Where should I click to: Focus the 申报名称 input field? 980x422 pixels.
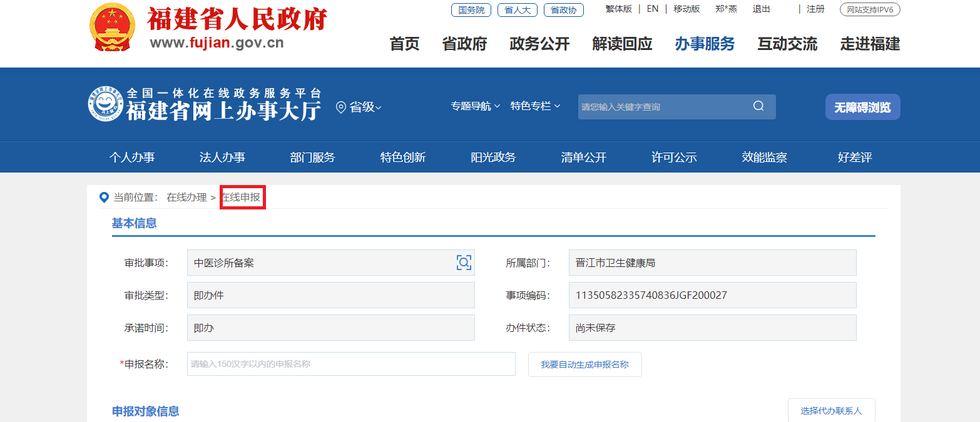[x=350, y=364]
